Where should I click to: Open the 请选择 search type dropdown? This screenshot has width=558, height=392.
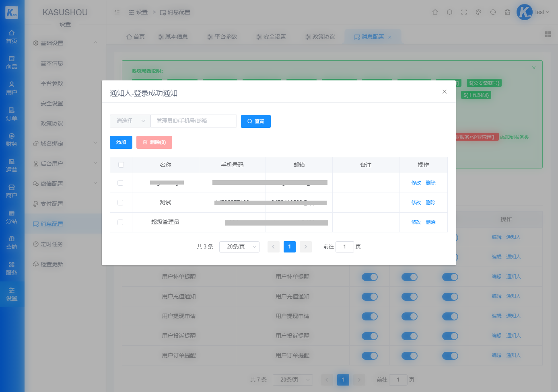[130, 121]
